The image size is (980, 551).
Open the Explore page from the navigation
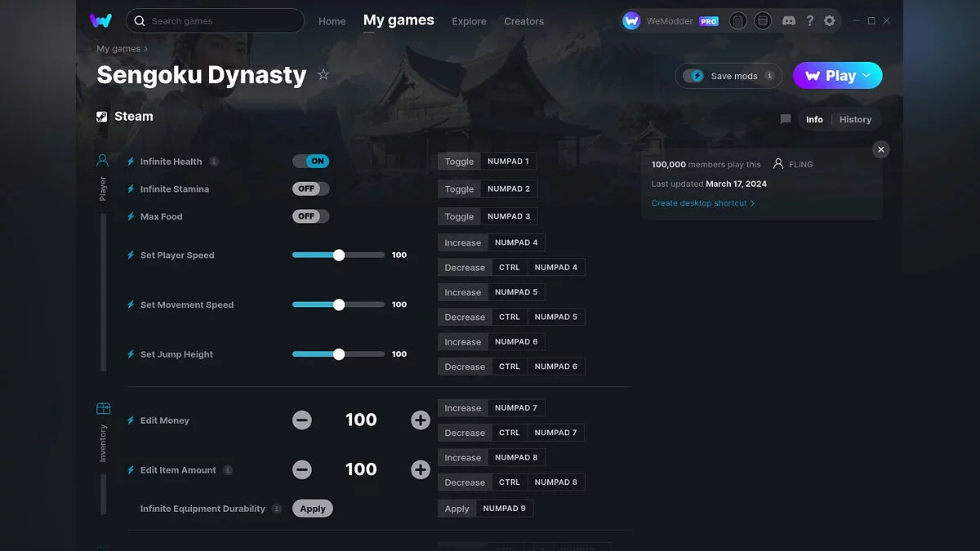coord(469,21)
